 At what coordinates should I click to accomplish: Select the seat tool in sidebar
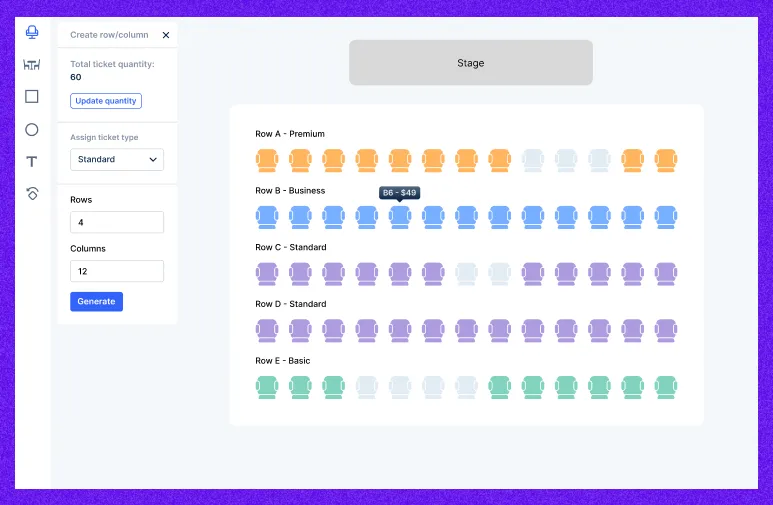[x=32, y=33]
